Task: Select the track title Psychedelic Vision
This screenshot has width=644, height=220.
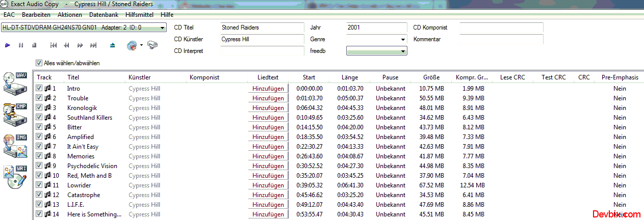Action: point(92,166)
